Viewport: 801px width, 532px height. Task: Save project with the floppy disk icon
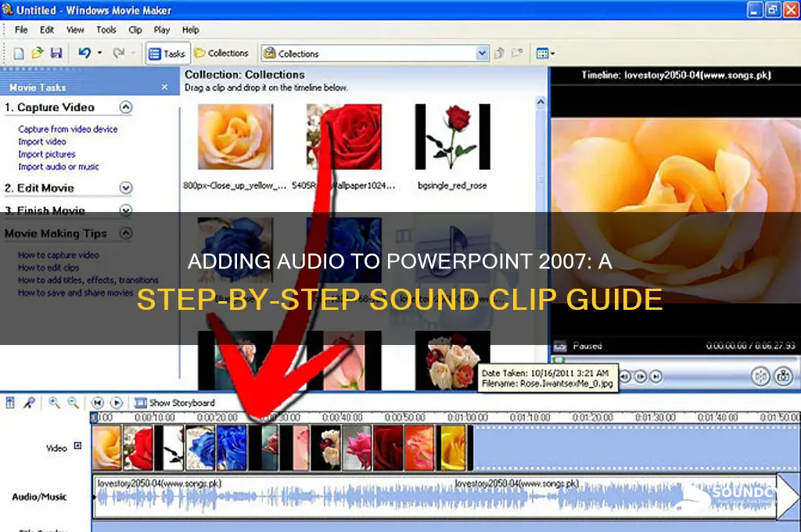click(56, 52)
